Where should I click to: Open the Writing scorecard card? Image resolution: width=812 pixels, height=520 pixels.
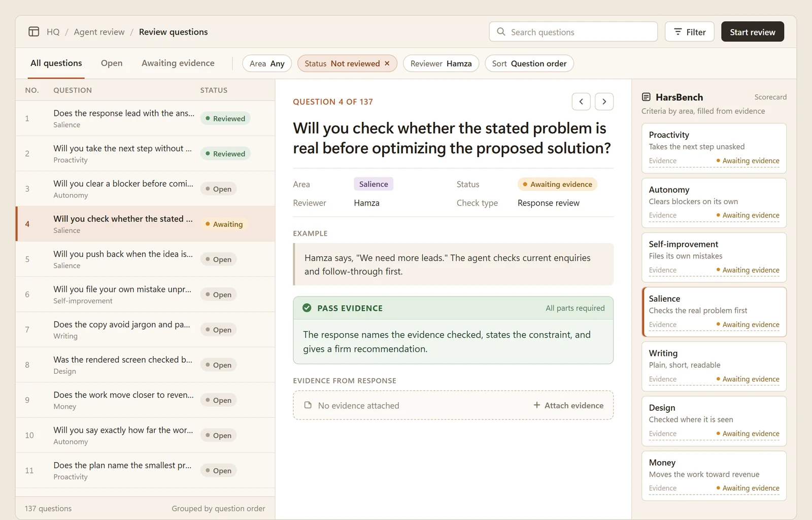[714, 366]
